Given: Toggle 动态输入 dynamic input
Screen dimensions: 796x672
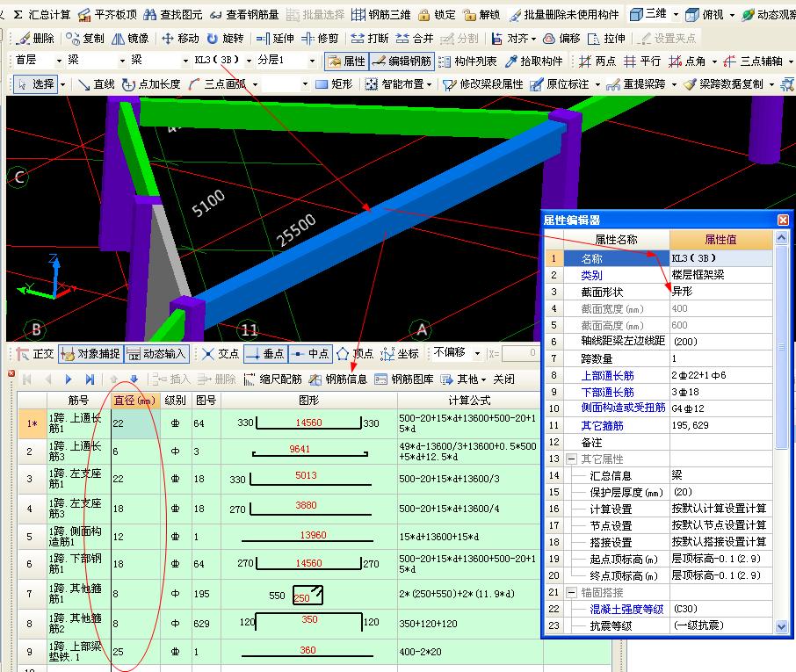Looking at the screenshot, I should (156, 354).
